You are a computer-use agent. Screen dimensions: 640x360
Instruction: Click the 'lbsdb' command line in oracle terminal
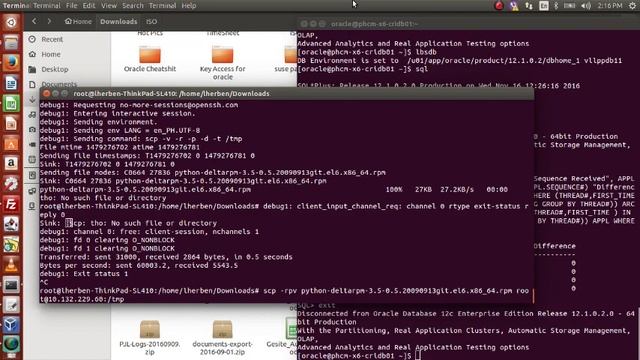tap(367, 52)
